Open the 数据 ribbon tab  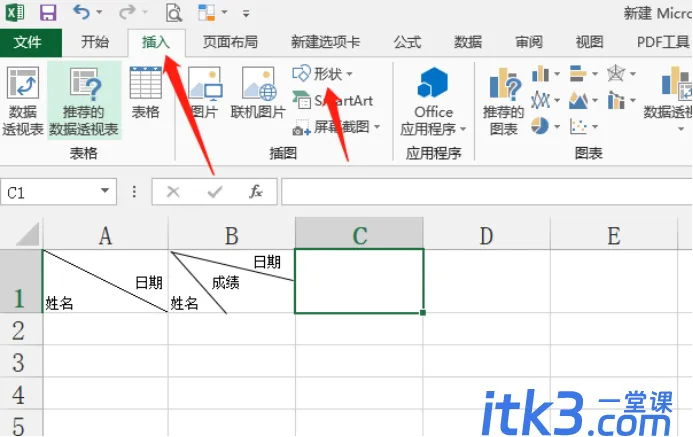468,42
